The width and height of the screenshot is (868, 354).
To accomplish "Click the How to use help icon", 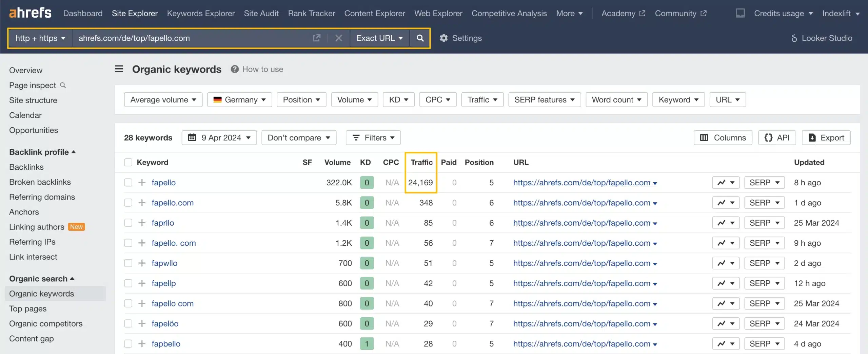I will [235, 69].
